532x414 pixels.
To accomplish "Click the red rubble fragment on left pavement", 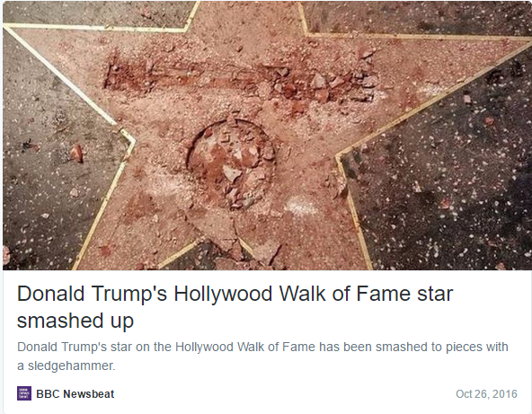I will [x=76, y=153].
